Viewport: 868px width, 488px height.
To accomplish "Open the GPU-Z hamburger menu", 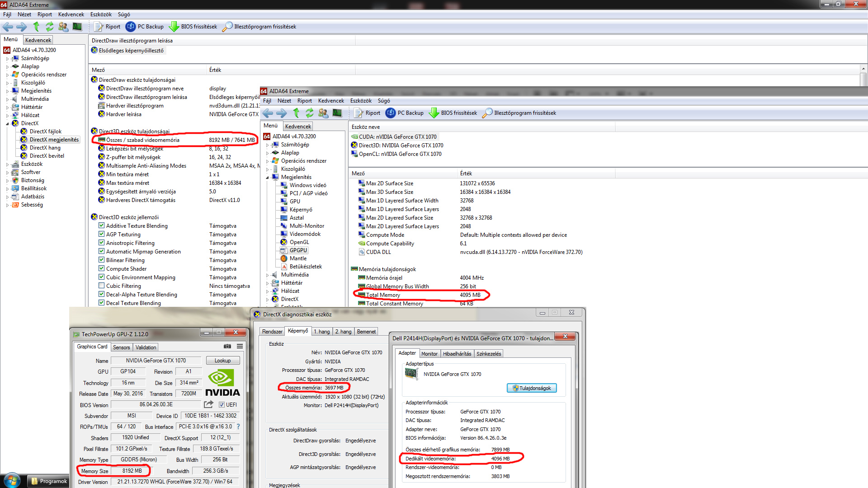I will pos(240,346).
